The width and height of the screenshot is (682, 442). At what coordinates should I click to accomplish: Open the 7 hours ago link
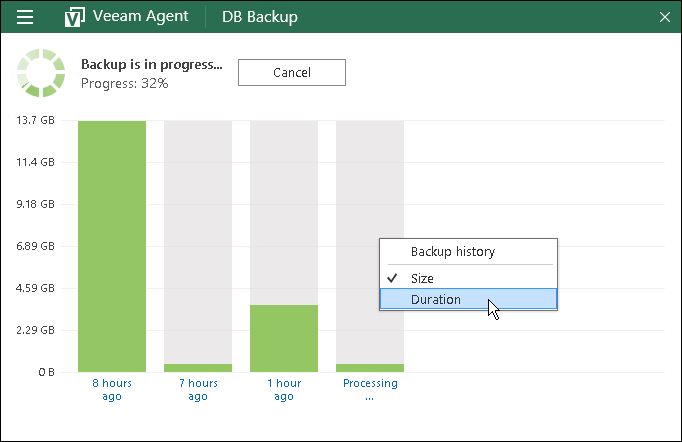pyautogui.click(x=198, y=389)
